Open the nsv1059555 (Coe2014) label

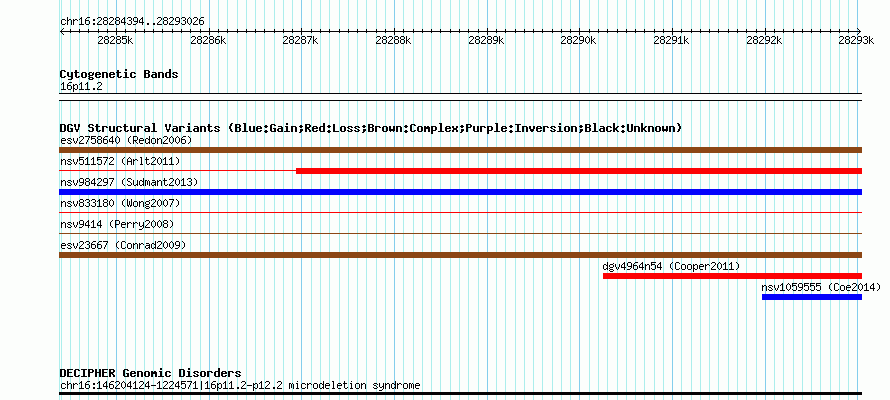click(x=821, y=287)
